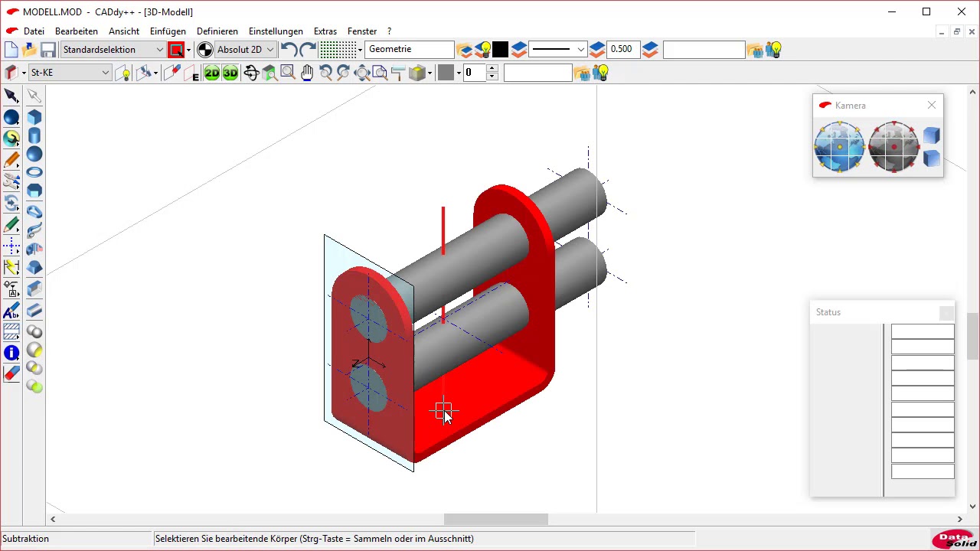Select the Boolean subtraction spheres tool
Screen dimensions: 980x551
[34, 350]
